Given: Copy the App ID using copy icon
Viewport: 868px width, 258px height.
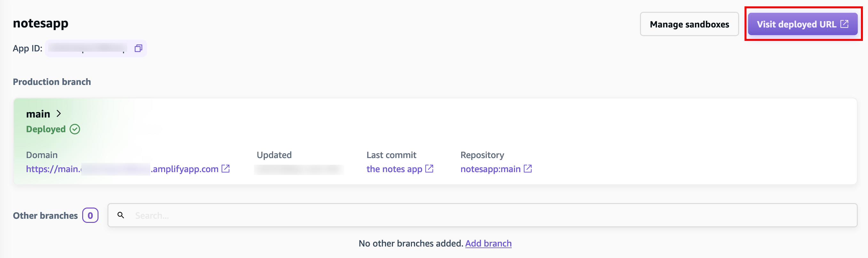Looking at the screenshot, I should (138, 49).
